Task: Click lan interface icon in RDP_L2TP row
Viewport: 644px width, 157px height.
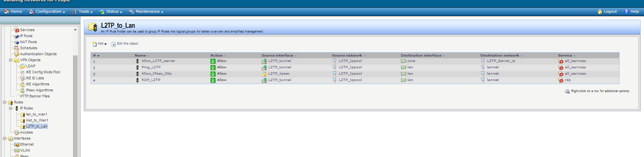Action: pos(404,80)
